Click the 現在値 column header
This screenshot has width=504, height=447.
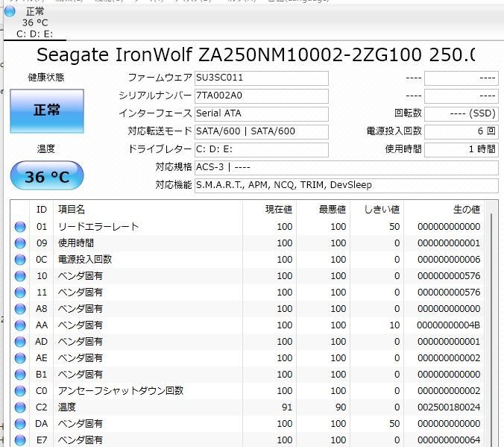coord(269,210)
